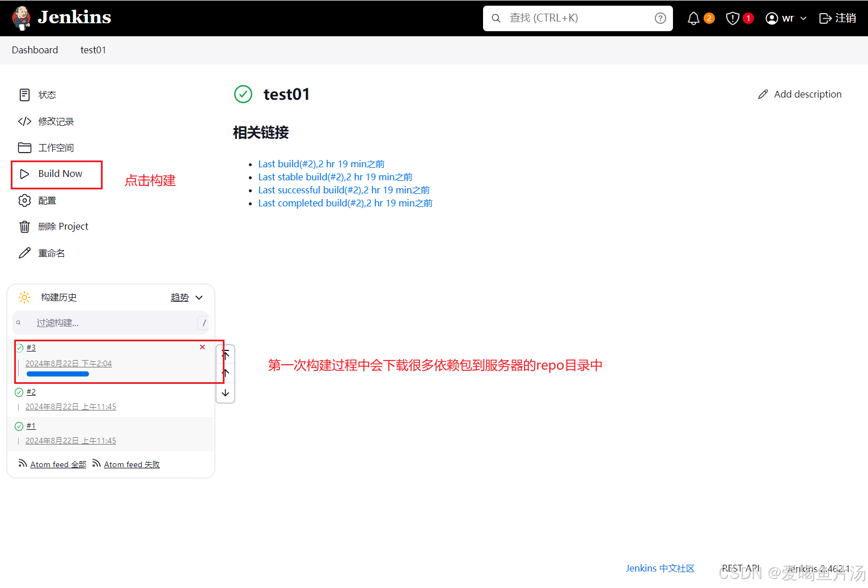Viewport: 868px width, 588px height.
Task: Click the Jenkins logo in header
Action: 61,18
